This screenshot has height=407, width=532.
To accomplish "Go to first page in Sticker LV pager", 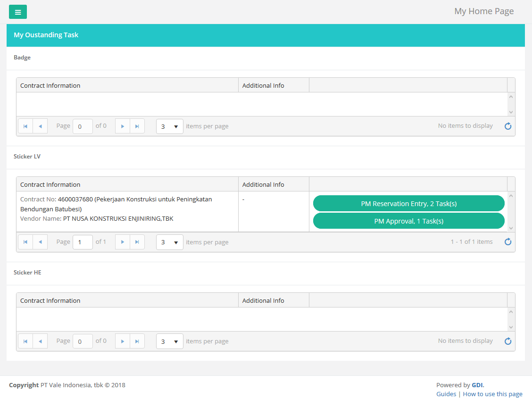I will [25, 242].
